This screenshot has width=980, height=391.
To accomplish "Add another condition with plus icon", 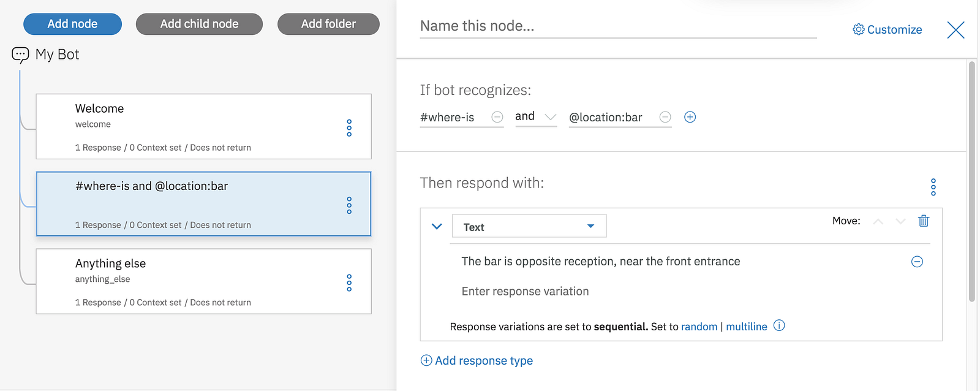I will tap(690, 117).
